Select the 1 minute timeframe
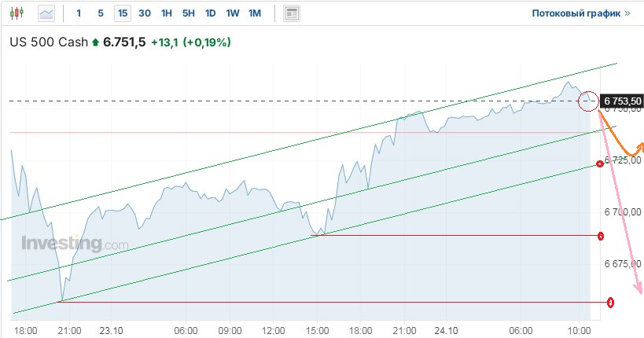 (79, 13)
